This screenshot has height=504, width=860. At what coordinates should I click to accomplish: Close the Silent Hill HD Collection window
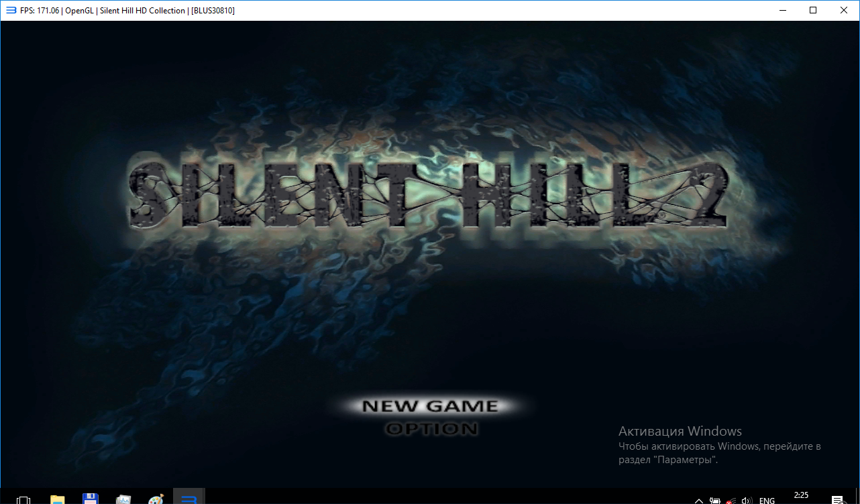[844, 10]
